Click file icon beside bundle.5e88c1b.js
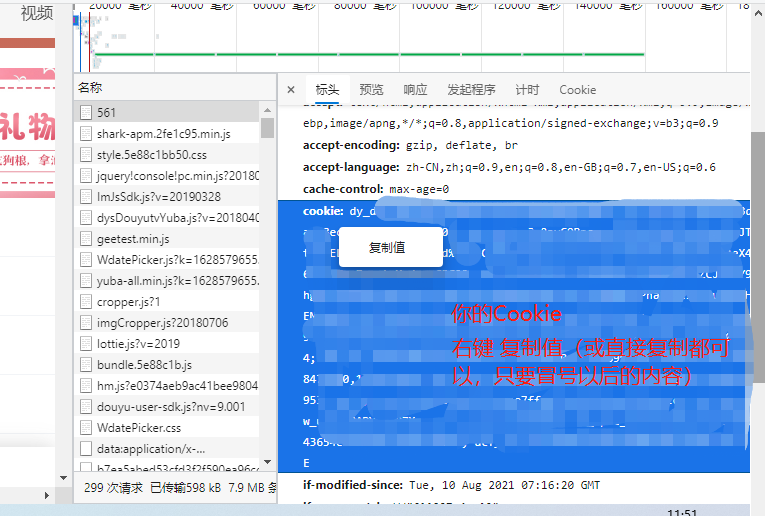 click(x=86, y=365)
